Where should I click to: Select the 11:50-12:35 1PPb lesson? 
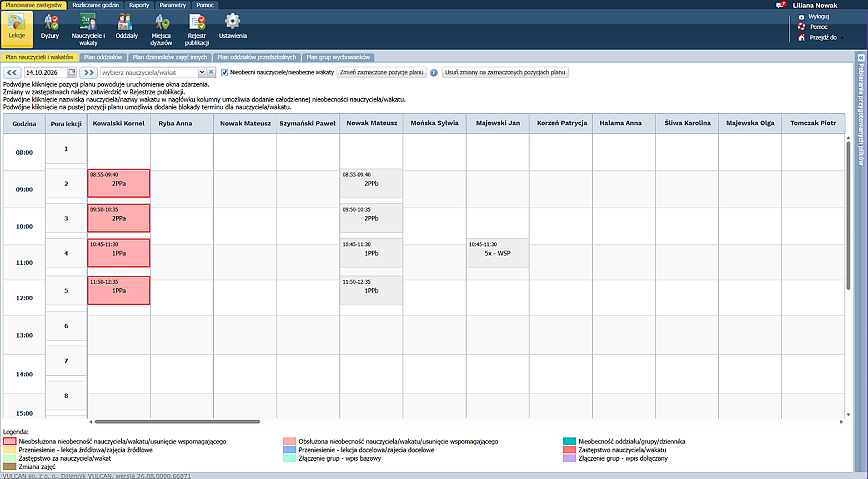click(371, 290)
